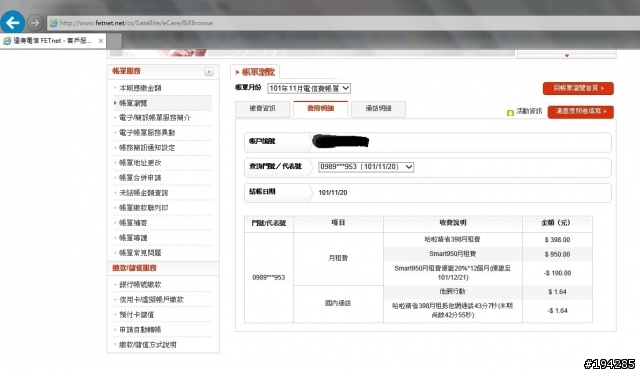The width and height of the screenshot is (640, 372).
Task: Open 電子帳單服務異動 sidebar link
Action: 147,133
